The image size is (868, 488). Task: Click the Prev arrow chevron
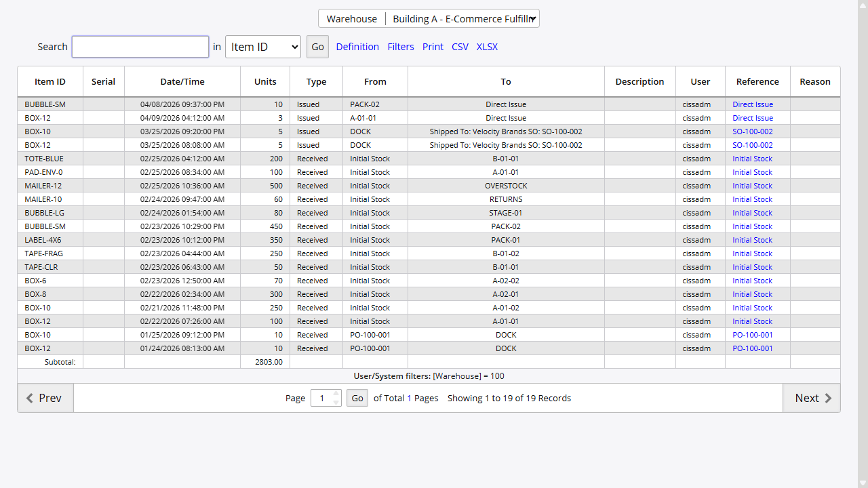[x=28, y=398]
